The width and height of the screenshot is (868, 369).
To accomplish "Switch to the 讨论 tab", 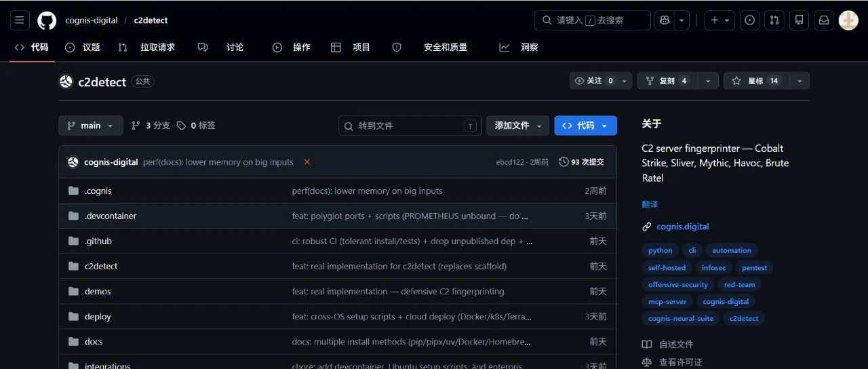I will click(221, 47).
